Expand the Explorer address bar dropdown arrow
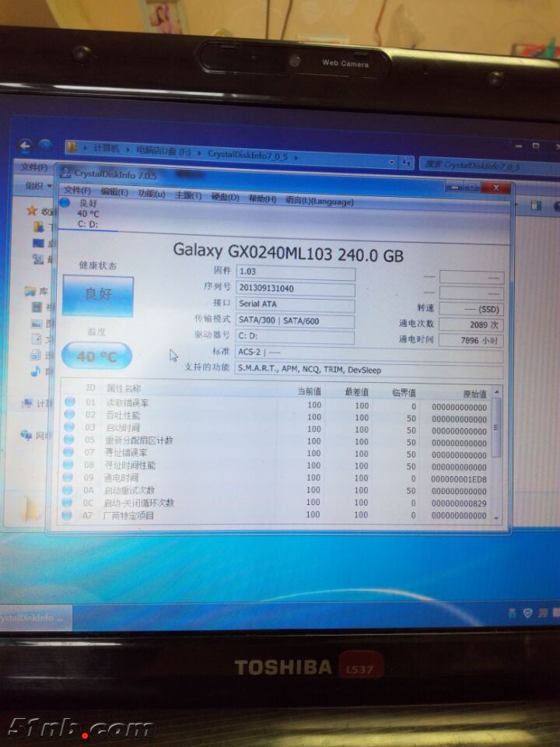Screen dimensions: 560x747 391,163
